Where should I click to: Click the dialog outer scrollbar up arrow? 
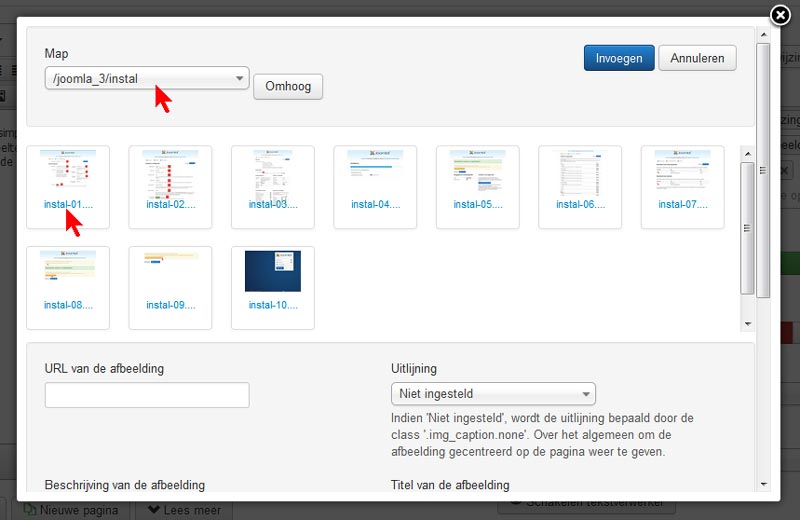tap(763, 35)
